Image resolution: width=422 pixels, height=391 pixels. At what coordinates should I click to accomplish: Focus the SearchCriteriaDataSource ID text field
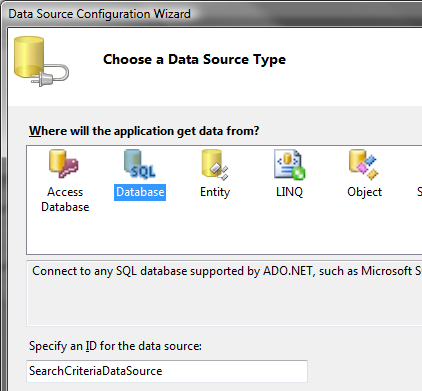coord(167,371)
